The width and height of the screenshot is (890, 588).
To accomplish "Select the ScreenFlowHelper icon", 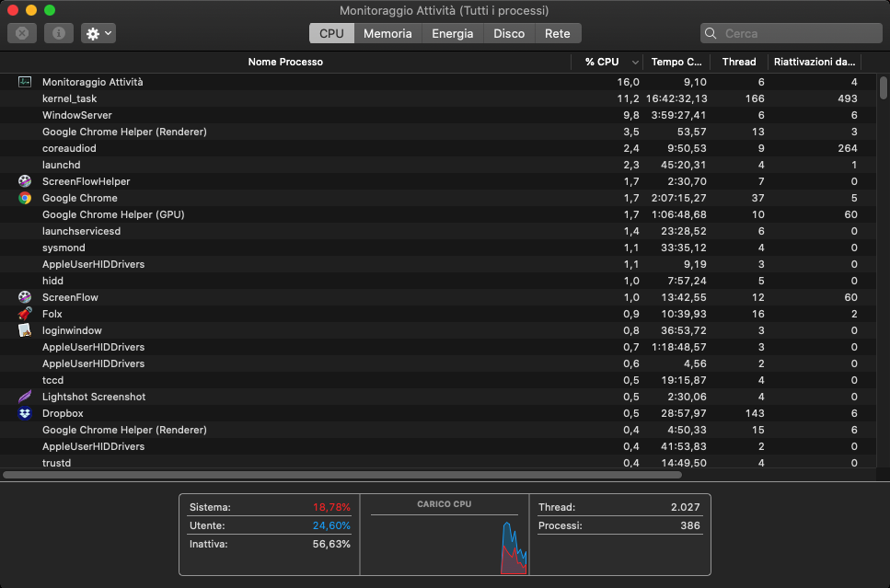I will pyautogui.click(x=25, y=181).
